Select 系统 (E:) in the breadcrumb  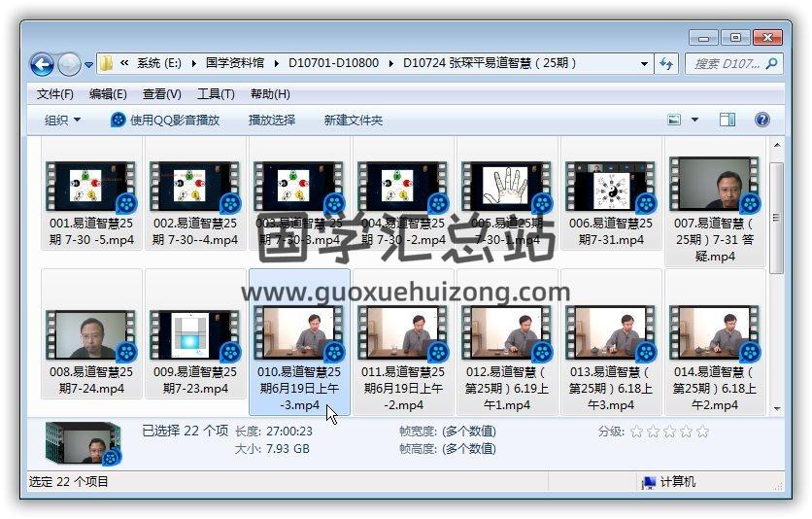[x=159, y=63]
